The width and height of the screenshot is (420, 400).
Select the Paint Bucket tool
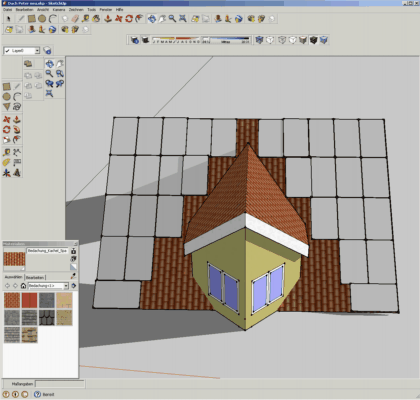(96, 19)
